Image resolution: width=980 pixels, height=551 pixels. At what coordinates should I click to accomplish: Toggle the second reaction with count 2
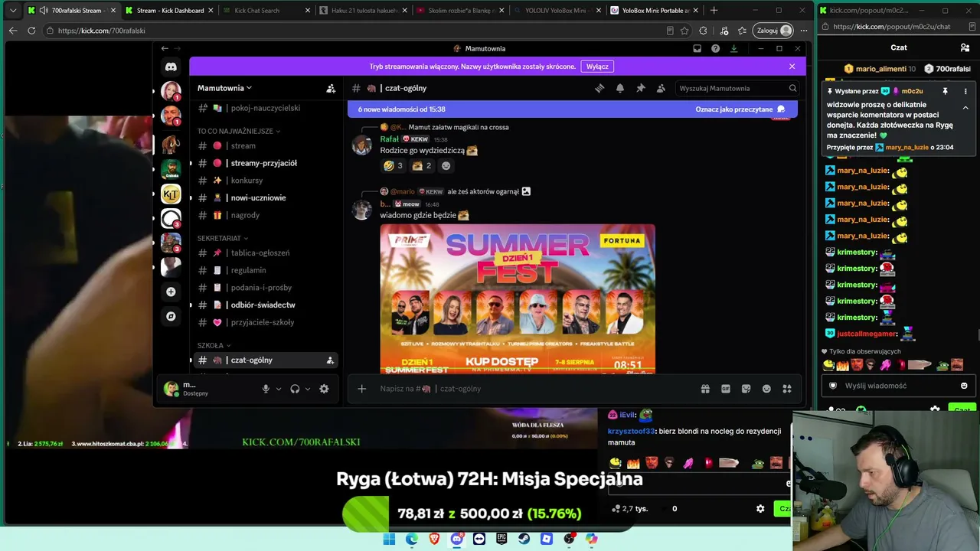pos(423,165)
